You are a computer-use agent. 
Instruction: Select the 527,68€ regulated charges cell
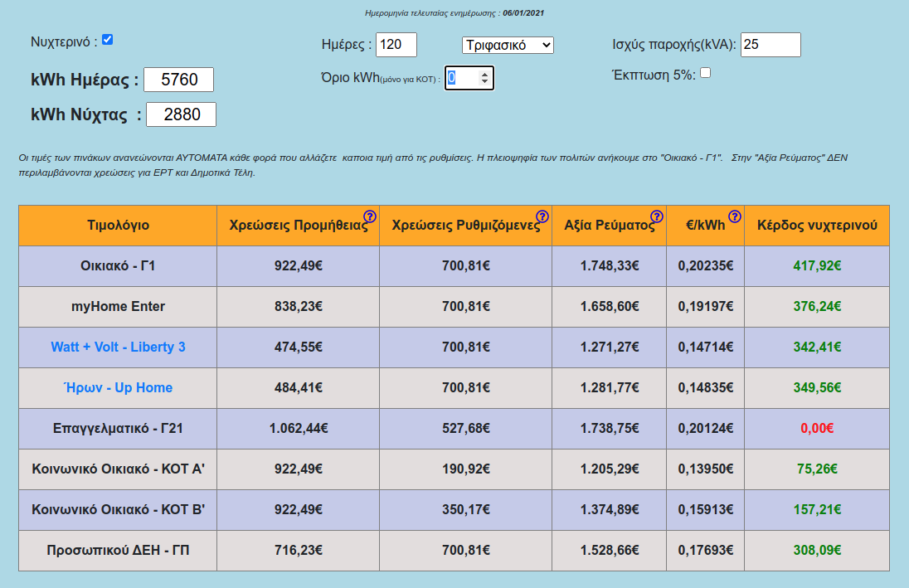pyautogui.click(x=466, y=428)
